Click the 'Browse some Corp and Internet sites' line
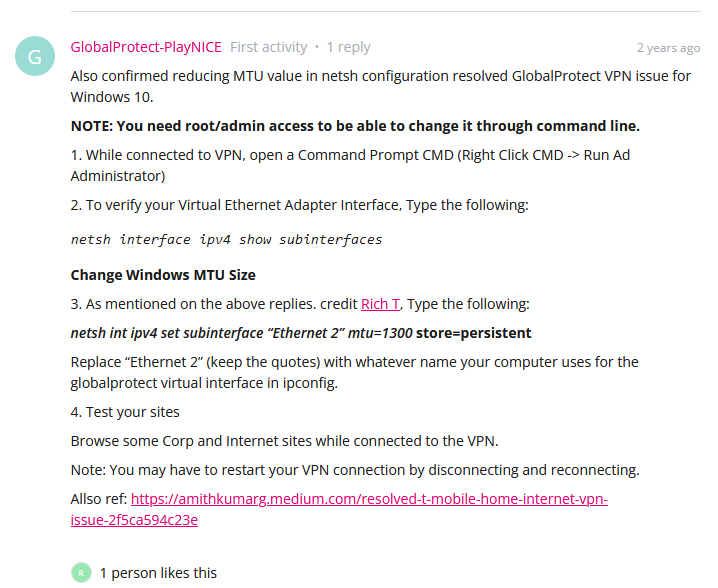 pyautogui.click(x=284, y=441)
